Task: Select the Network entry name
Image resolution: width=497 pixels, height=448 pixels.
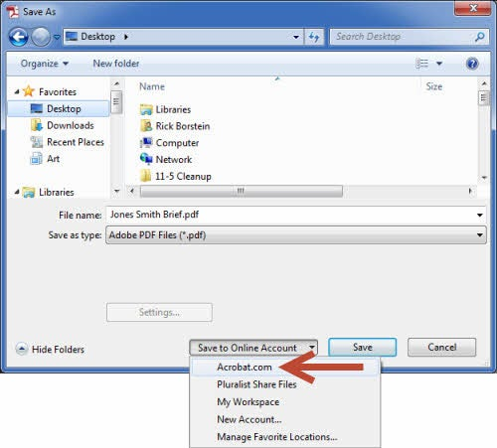Action: pyautogui.click(x=174, y=160)
